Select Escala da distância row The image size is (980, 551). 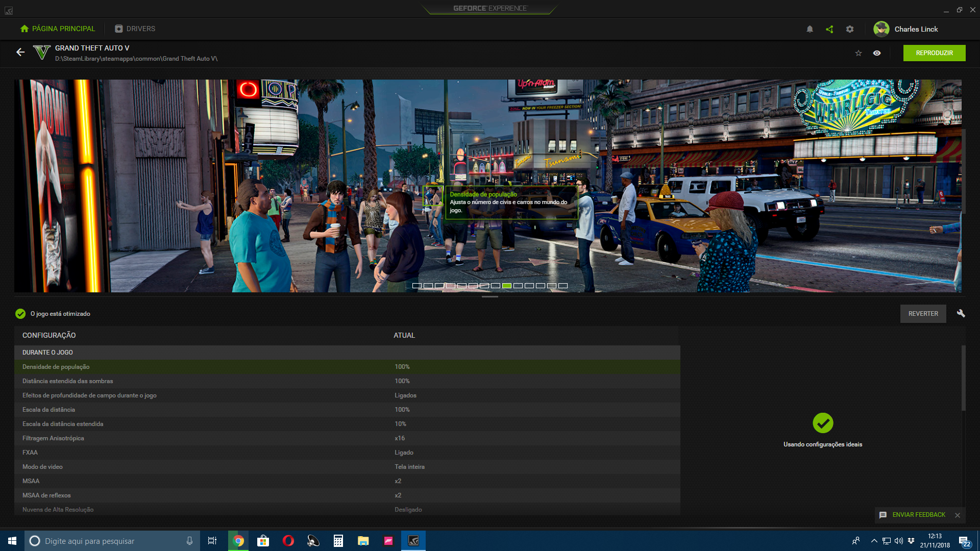[x=347, y=410]
